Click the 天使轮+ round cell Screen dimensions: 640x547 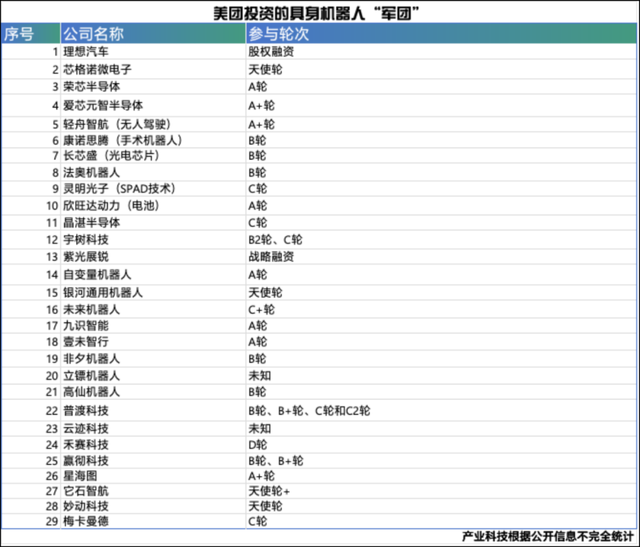441,491
